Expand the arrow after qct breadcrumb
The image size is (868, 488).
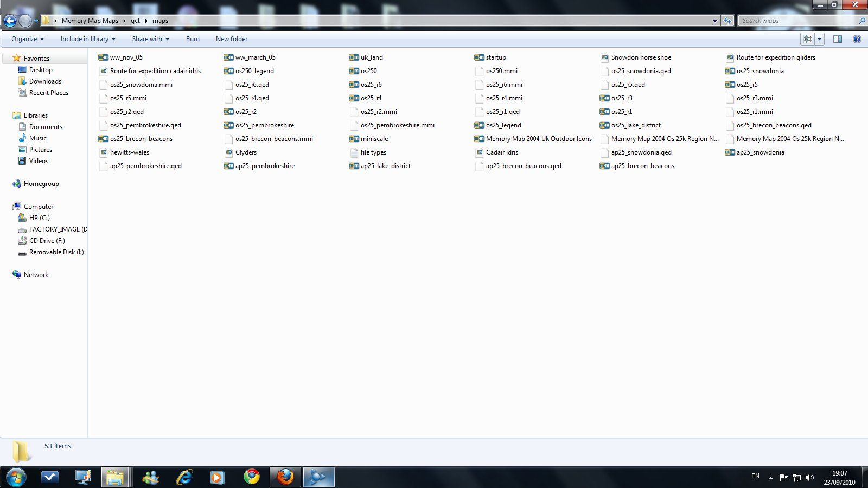click(146, 21)
